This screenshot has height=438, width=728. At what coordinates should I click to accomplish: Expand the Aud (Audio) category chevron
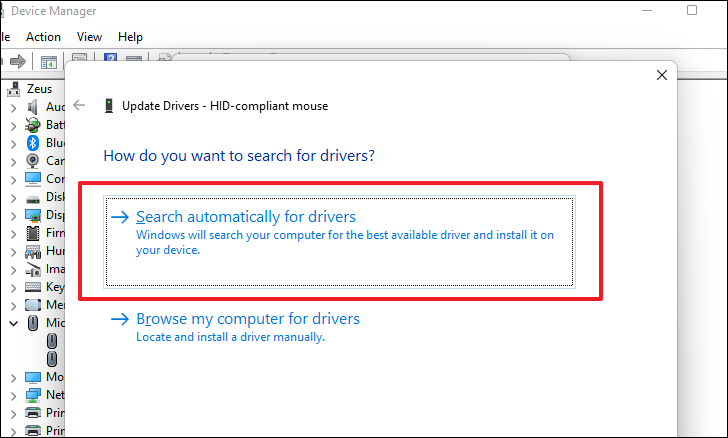pyautogui.click(x=13, y=108)
